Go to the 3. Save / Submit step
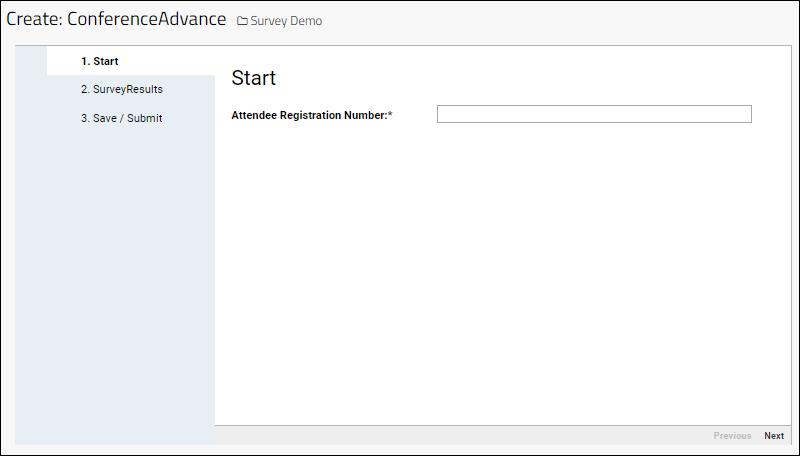This screenshot has height=456, width=800. coord(121,118)
